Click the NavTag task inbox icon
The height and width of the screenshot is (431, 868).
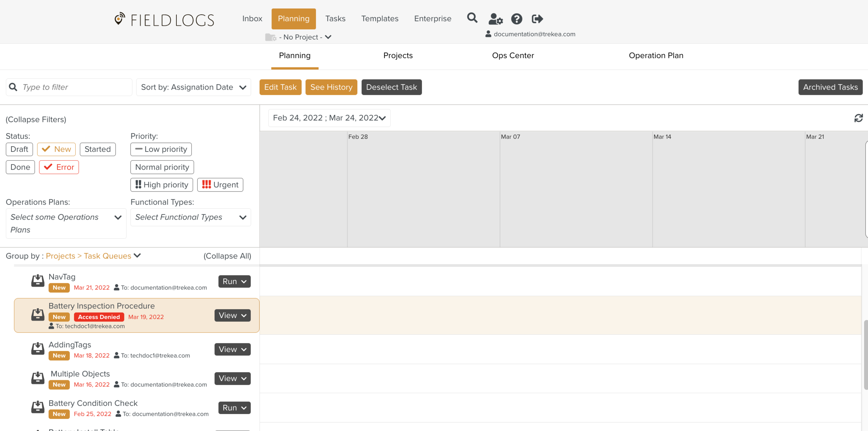point(37,281)
